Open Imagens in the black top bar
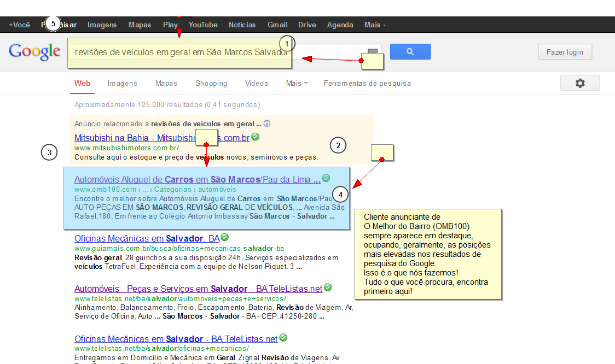The image size is (615, 364). [102, 25]
